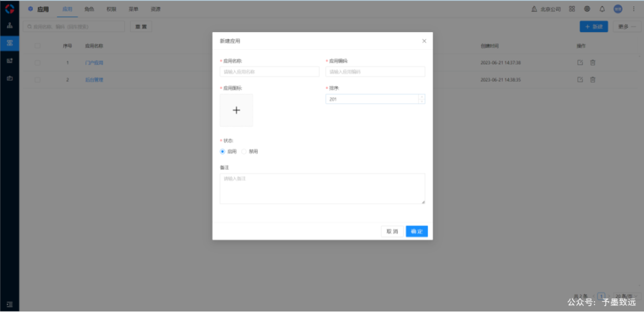This screenshot has height=312, width=644.
Task: Open the app grid icon in header
Action: [572, 8]
